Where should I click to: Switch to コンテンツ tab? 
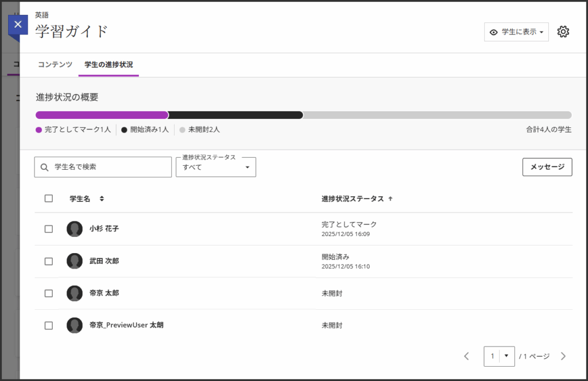(55, 65)
